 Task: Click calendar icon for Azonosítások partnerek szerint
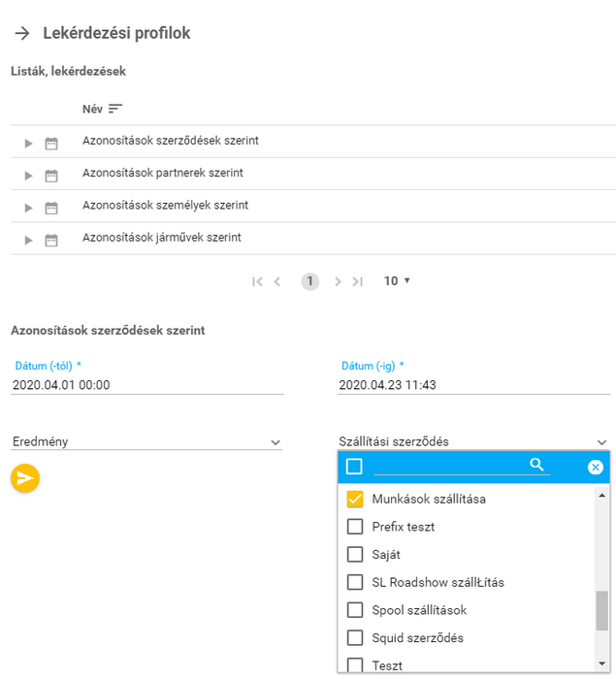pyautogui.click(x=51, y=176)
